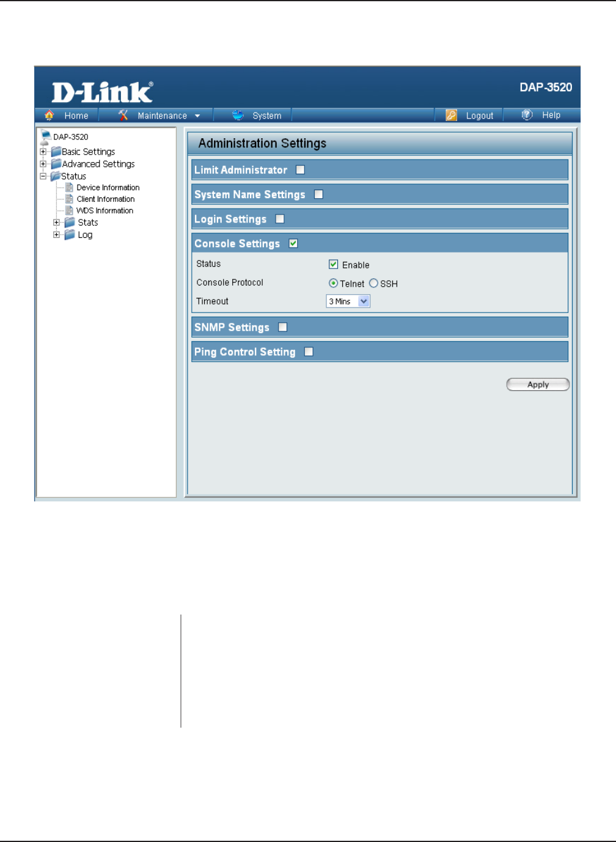Click the WDS Information page icon
616x842 pixels.
pyautogui.click(x=69, y=210)
